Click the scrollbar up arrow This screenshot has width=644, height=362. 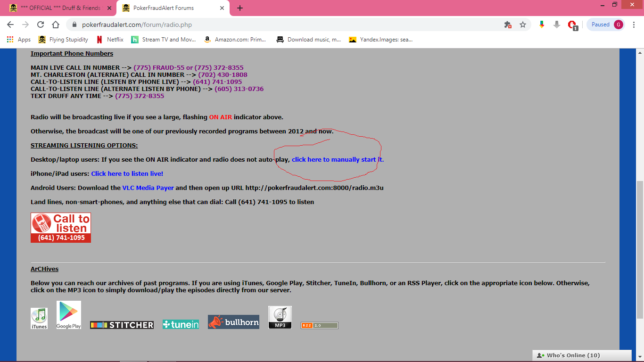point(640,52)
